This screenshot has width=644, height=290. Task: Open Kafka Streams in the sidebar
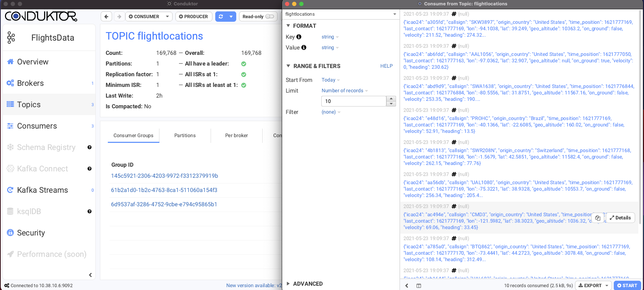[x=42, y=190]
